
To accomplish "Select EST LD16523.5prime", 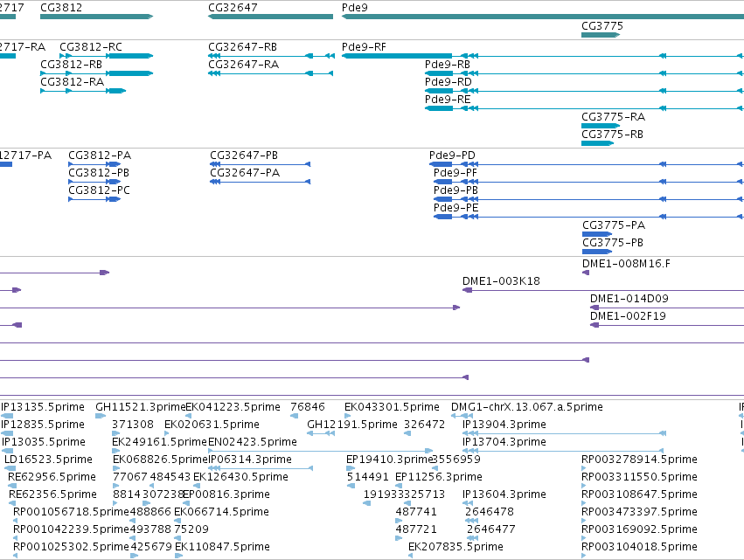I will pyautogui.click(x=48, y=460).
